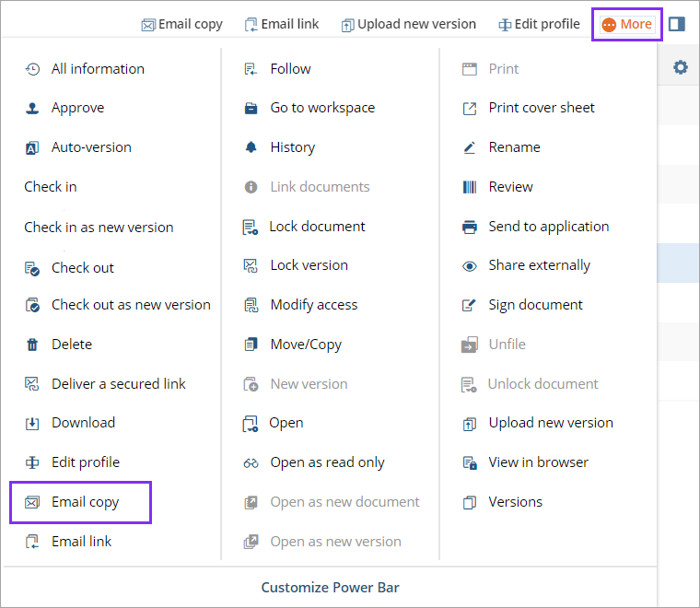Click the Rename pencil icon
Screen dimensions: 700x608
point(470,147)
